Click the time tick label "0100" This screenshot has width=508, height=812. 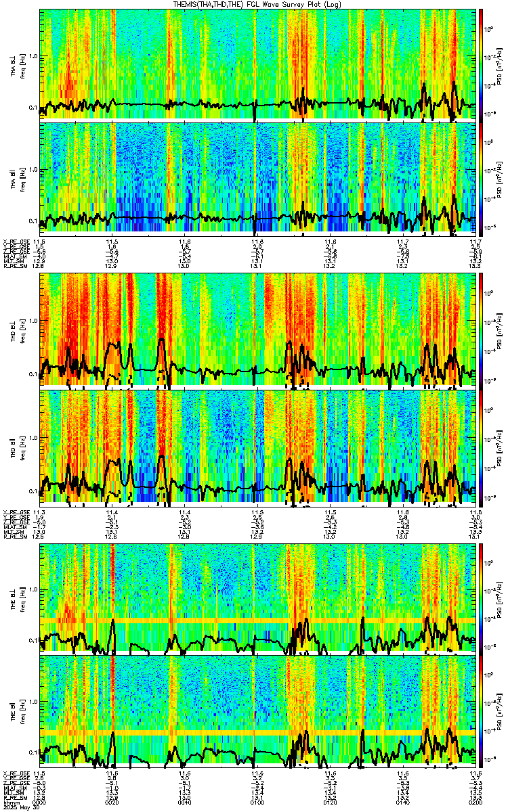click(x=257, y=802)
